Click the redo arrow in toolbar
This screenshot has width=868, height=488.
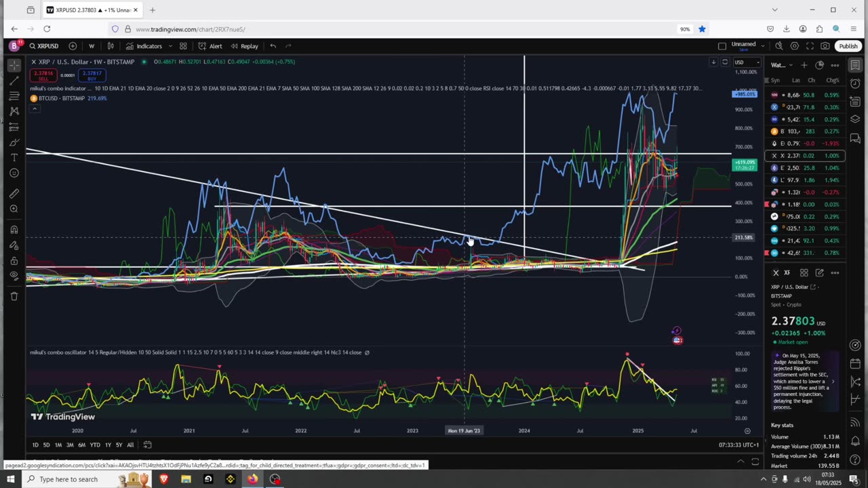pos(288,46)
